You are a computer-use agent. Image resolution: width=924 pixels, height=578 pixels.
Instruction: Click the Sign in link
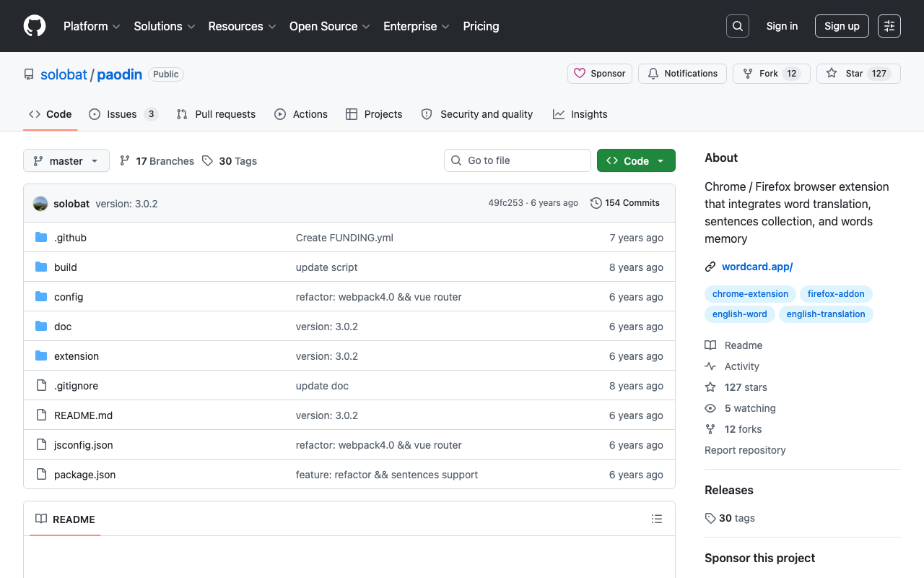click(x=782, y=26)
